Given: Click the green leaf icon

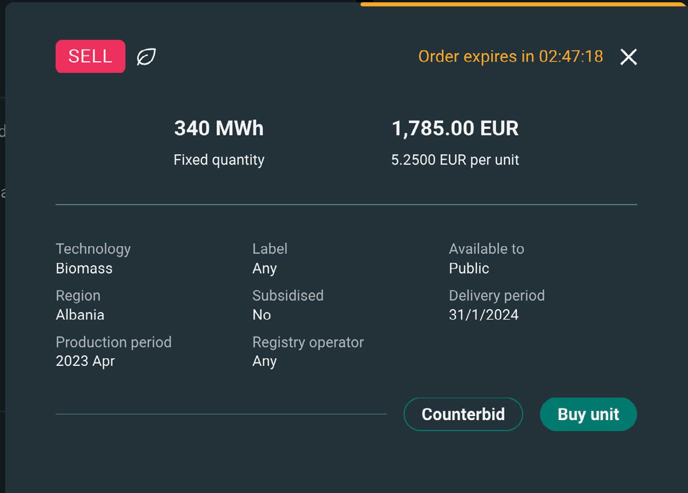Looking at the screenshot, I should click(x=146, y=57).
